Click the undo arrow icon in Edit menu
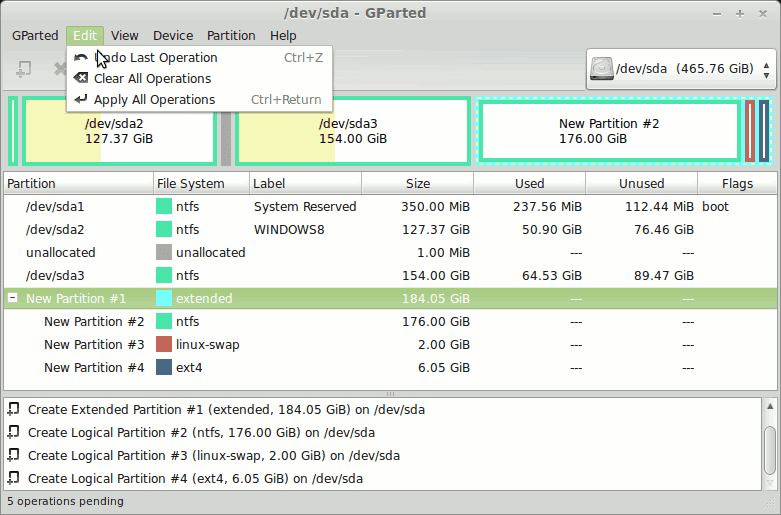781x515 pixels. (81, 57)
